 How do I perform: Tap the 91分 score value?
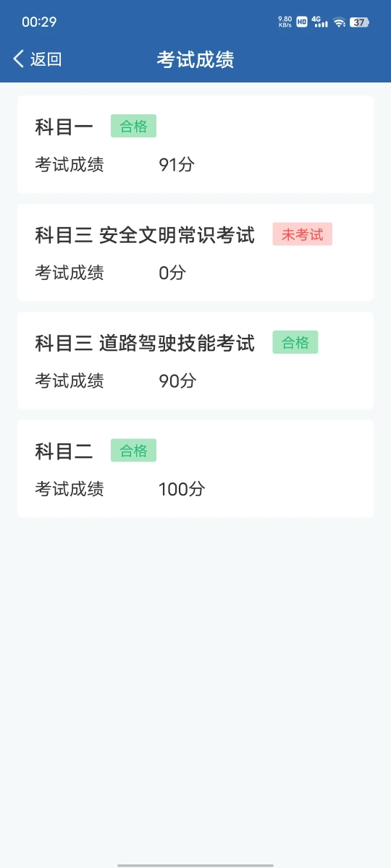(177, 165)
